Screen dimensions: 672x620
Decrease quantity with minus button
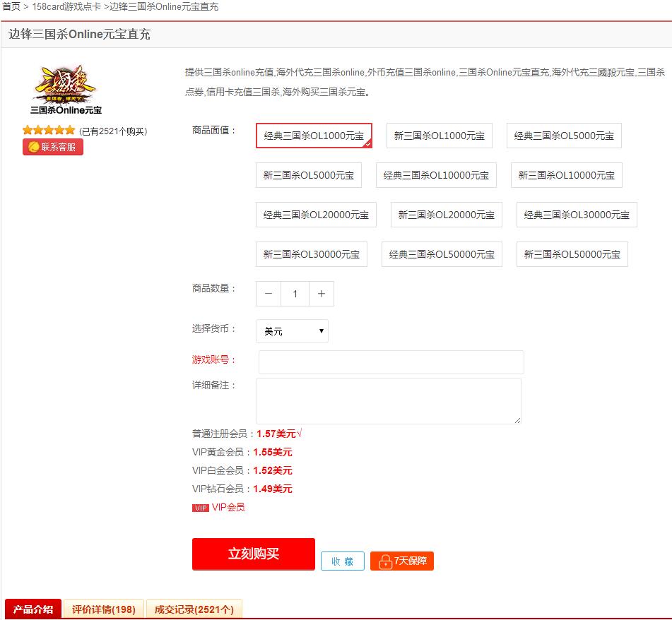click(x=269, y=294)
